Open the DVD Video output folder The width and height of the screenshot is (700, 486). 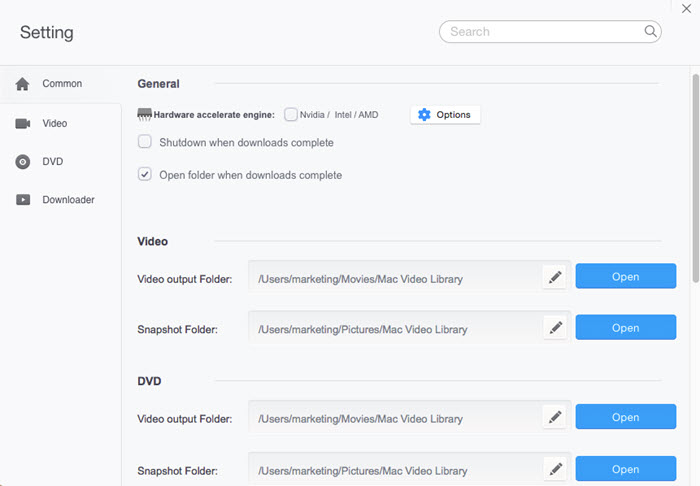pyautogui.click(x=625, y=417)
